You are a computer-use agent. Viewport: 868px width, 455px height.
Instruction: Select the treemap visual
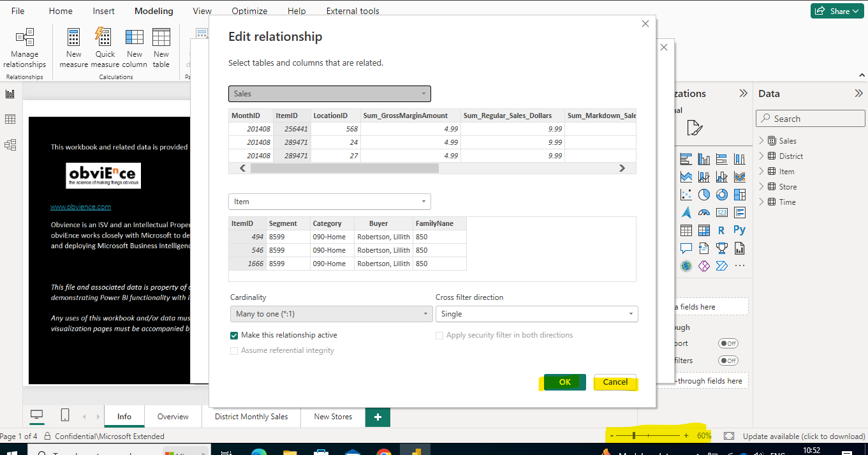tap(740, 195)
